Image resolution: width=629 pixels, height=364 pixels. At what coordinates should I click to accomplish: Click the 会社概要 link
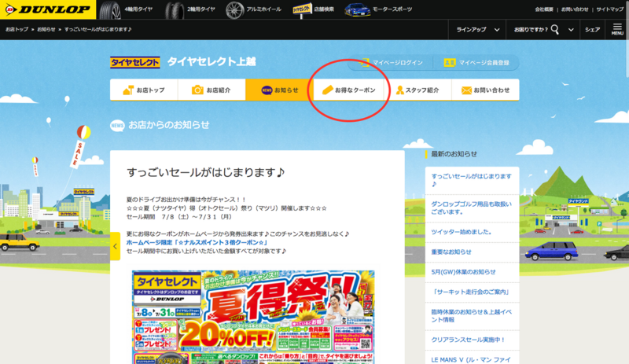tap(544, 9)
